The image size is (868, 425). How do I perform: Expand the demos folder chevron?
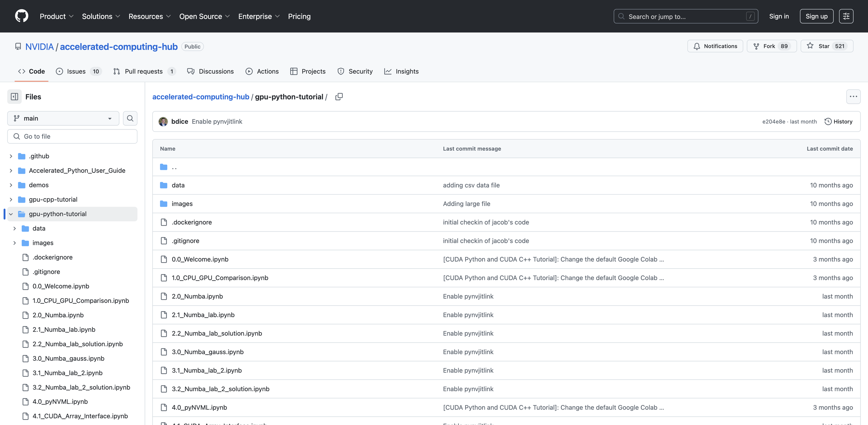point(11,185)
